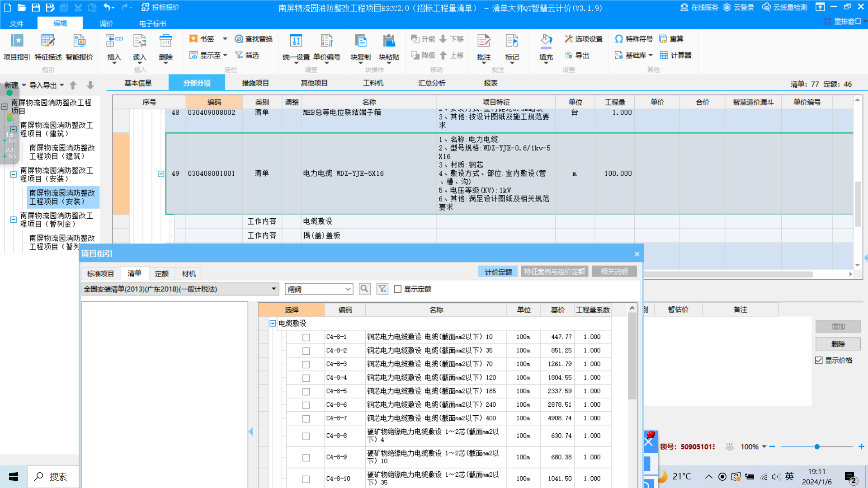This screenshot has width=868, height=488.
Task: Open the 项目指引 tool
Action: (x=17, y=47)
